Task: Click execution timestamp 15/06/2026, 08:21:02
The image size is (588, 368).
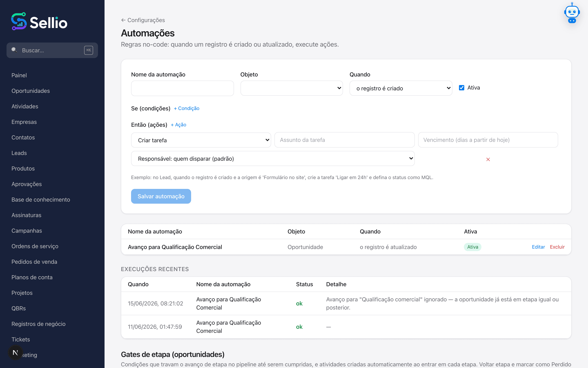Action: [x=155, y=304]
